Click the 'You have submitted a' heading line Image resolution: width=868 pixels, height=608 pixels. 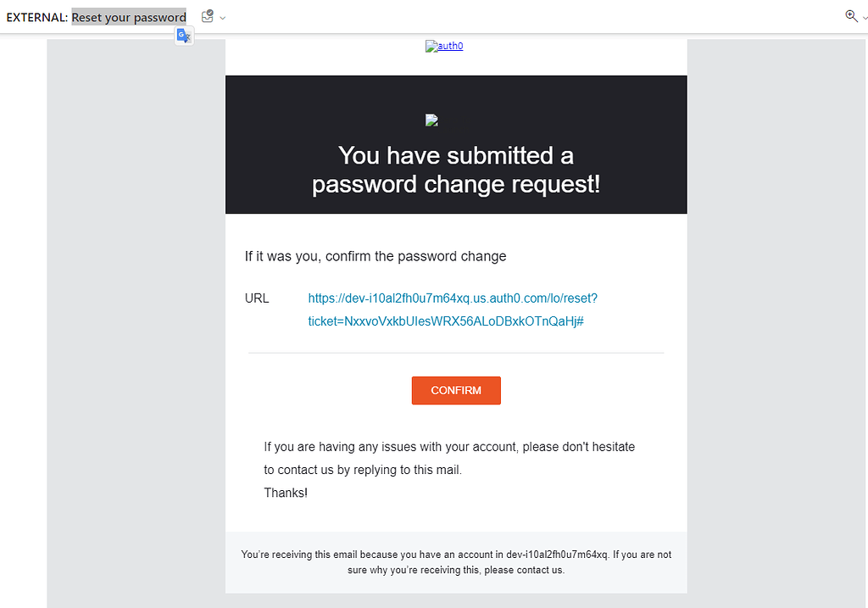[455, 156]
